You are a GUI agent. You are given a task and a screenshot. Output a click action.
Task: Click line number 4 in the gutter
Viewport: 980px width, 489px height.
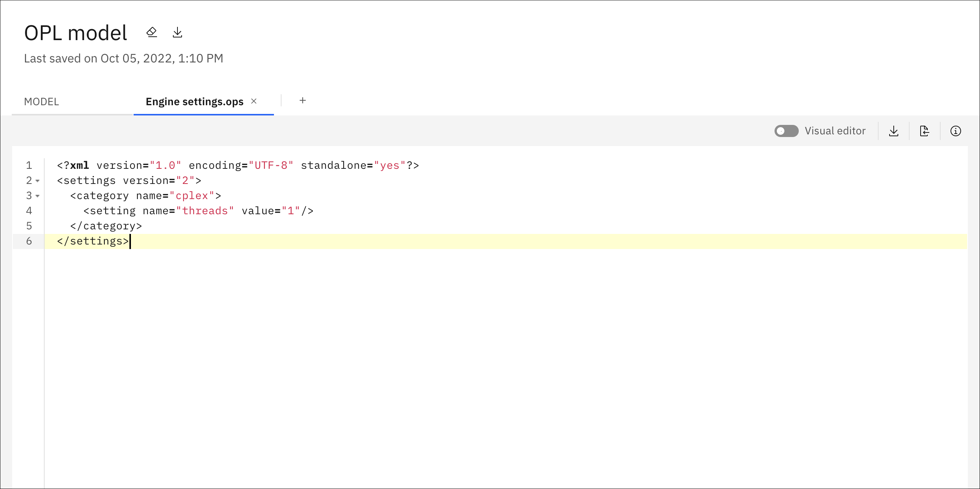coord(29,210)
